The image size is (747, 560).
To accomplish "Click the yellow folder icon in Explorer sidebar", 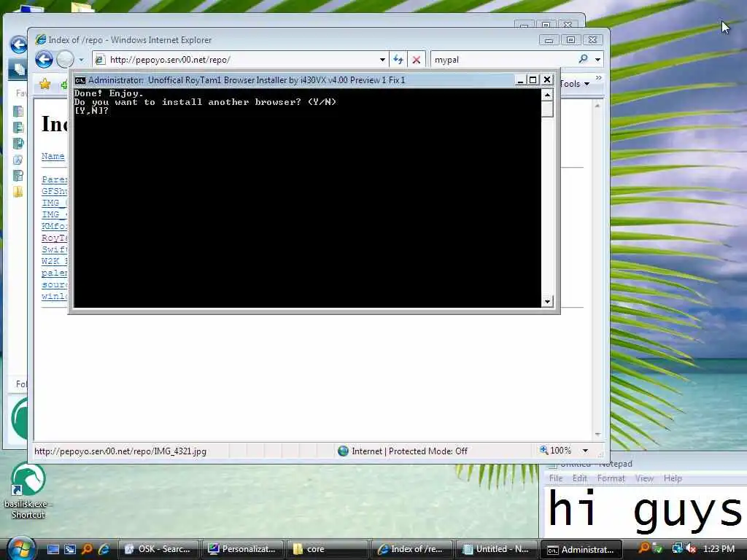I will [18, 192].
